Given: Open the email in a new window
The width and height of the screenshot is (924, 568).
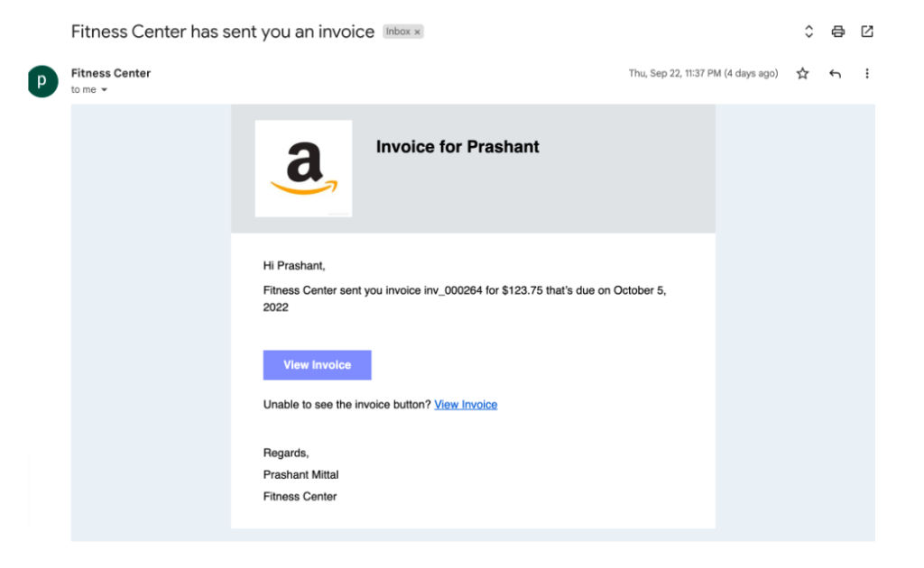Looking at the screenshot, I should (867, 32).
